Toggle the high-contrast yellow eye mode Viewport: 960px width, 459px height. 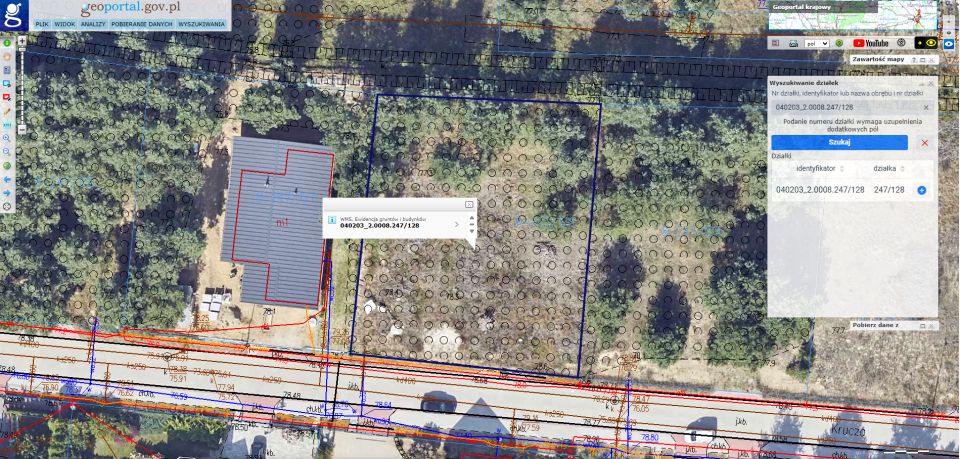[x=926, y=43]
